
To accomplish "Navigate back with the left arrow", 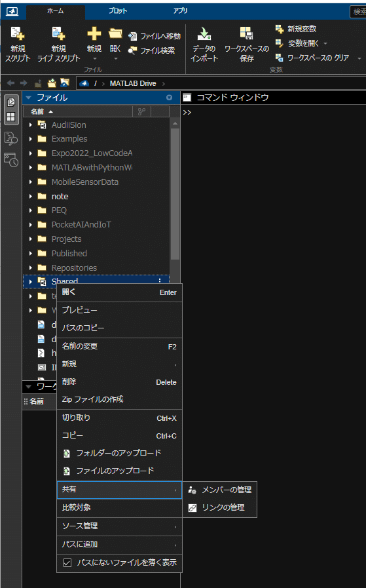I will pos(10,83).
